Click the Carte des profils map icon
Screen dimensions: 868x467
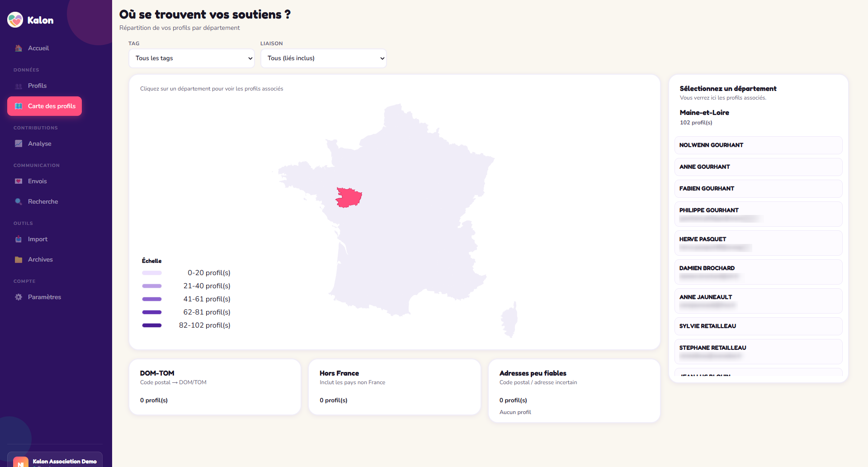point(19,106)
